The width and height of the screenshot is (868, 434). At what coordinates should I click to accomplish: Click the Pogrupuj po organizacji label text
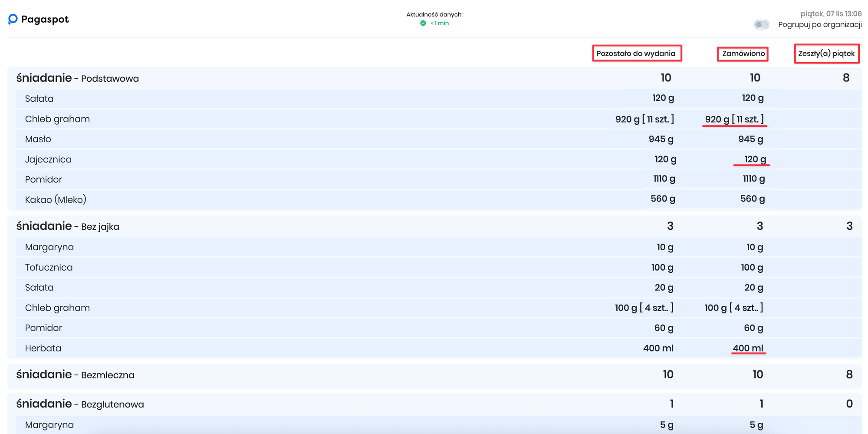click(820, 25)
